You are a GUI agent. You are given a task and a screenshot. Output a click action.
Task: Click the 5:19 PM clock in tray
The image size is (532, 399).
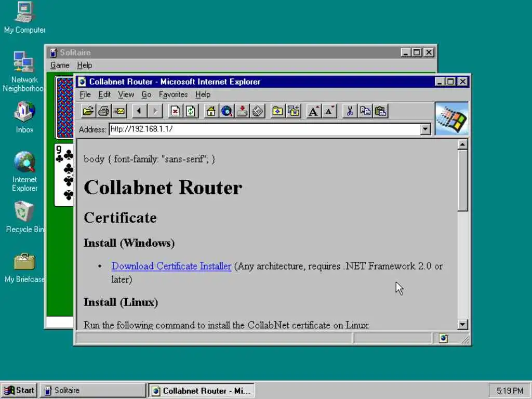coord(510,391)
